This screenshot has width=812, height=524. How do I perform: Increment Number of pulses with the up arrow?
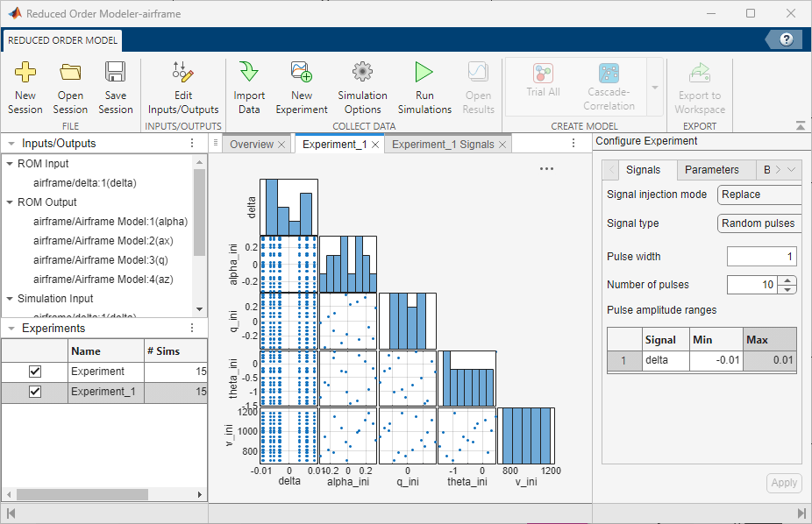tap(788, 280)
